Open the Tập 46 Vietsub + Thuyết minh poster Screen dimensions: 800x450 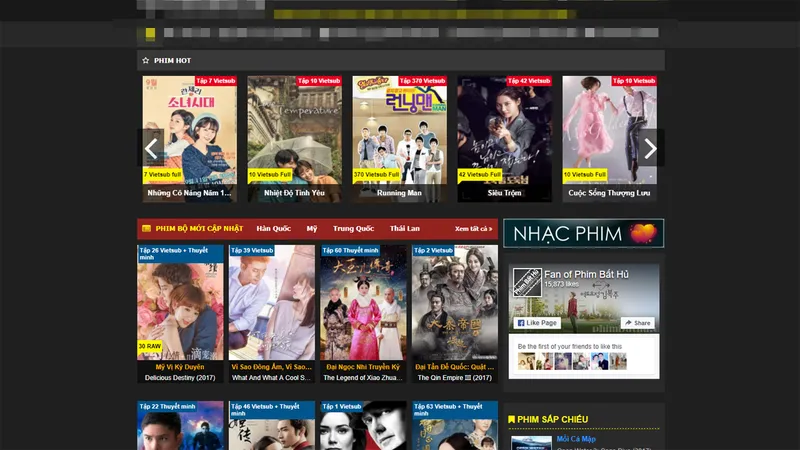click(272, 426)
